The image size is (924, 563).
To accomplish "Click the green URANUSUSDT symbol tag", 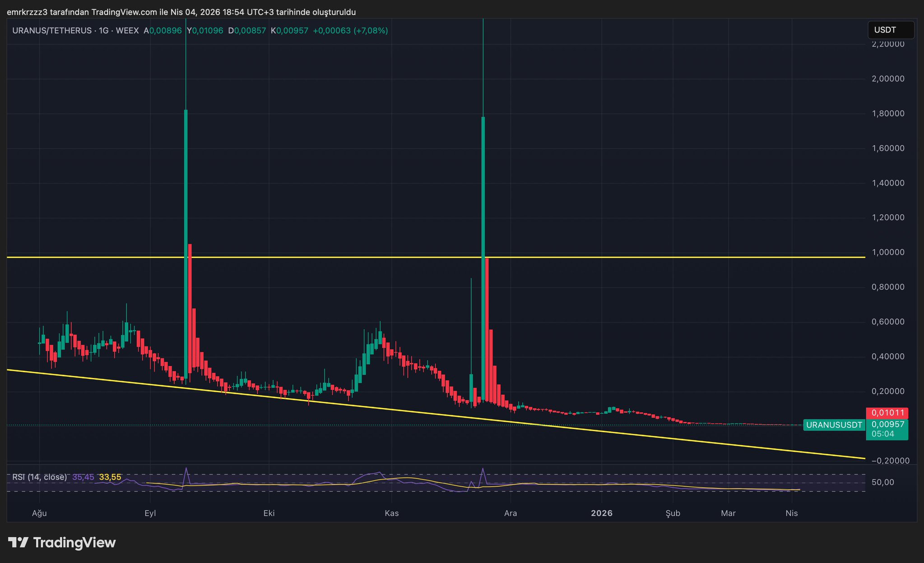I will [834, 425].
